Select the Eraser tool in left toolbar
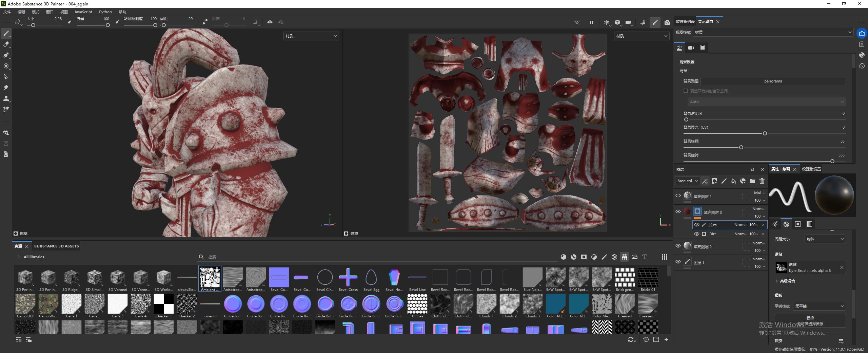This screenshot has width=868, height=353. pos(6,44)
